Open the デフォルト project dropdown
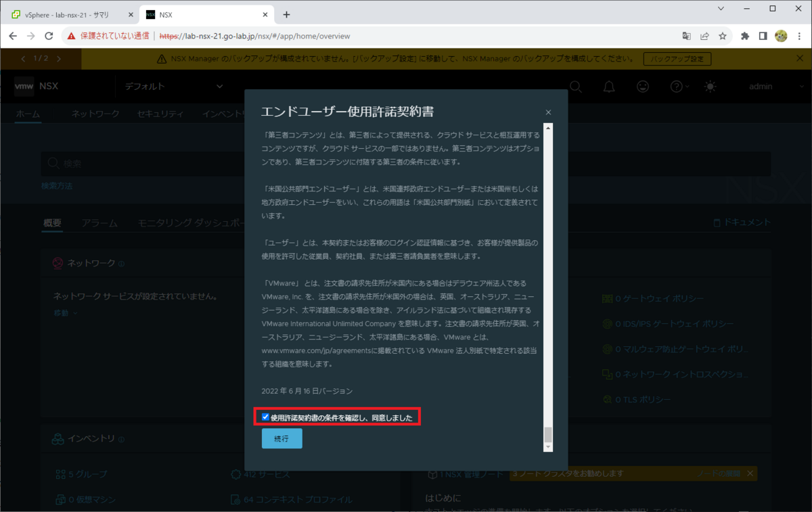Image resolution: width=812 pixels, height=512 pixels. [174, 87]
